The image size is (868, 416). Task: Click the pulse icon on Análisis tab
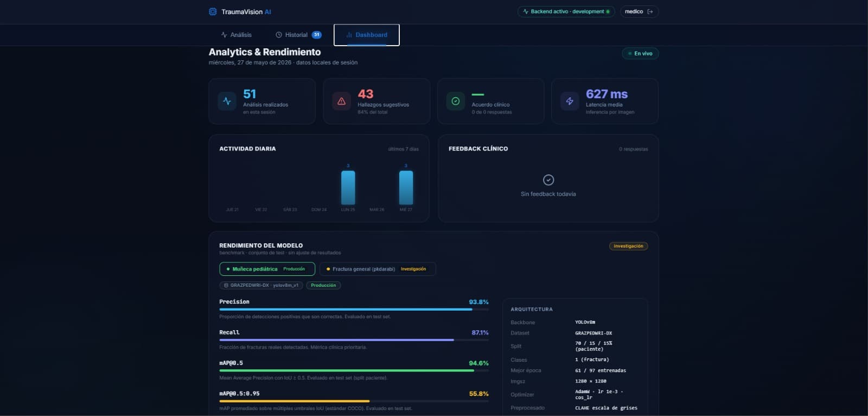click(224, 35)
